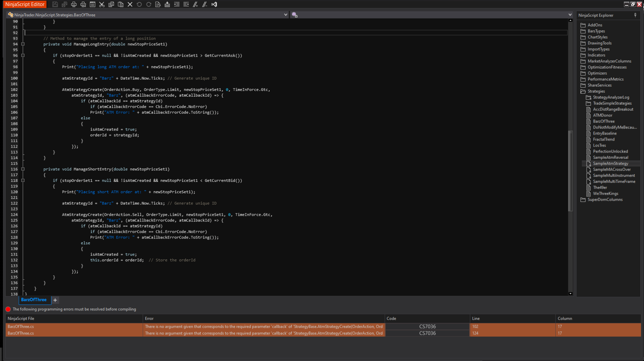Select the DrawingTools folder

point(599,43)
